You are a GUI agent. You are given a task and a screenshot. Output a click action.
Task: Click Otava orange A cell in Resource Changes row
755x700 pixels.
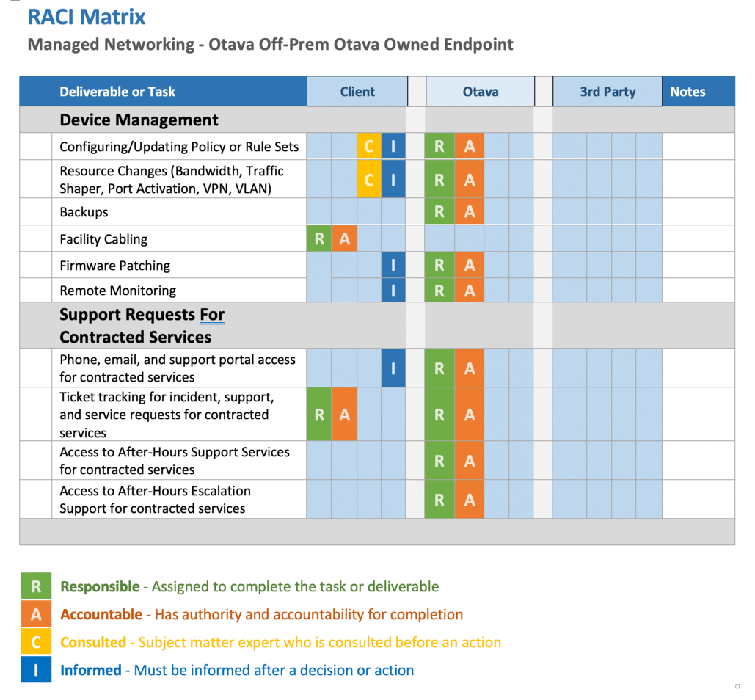[469, 179]
